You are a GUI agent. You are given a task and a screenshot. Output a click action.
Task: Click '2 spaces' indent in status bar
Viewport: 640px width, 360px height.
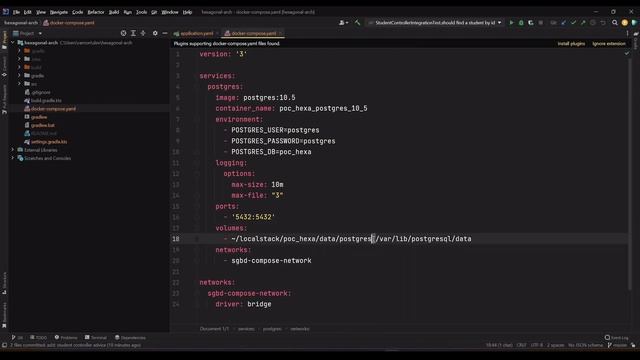(x=555, y=345)
